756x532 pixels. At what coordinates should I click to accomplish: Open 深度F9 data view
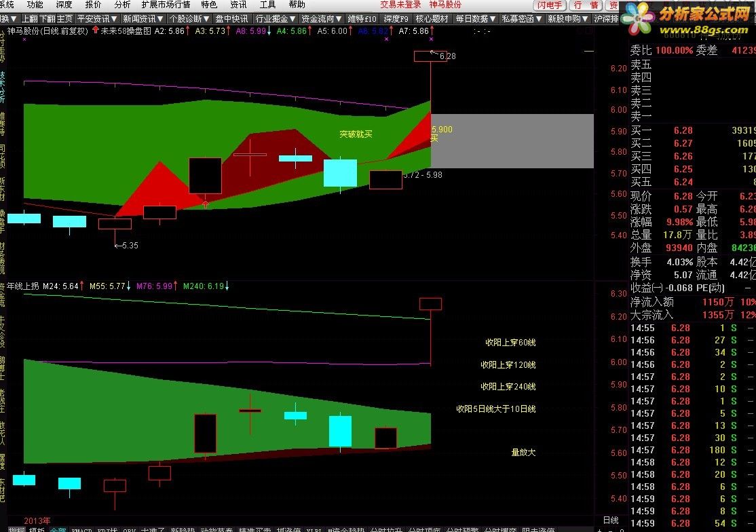396,19
